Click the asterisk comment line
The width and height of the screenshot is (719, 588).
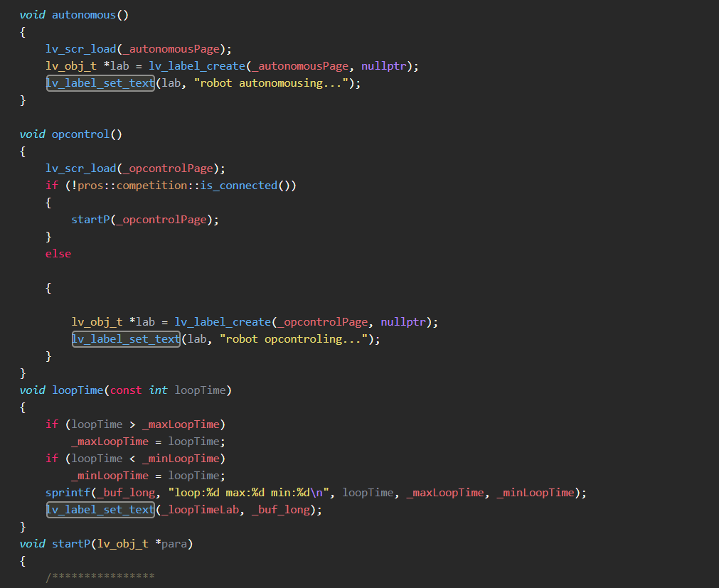[x=100, y=576]
